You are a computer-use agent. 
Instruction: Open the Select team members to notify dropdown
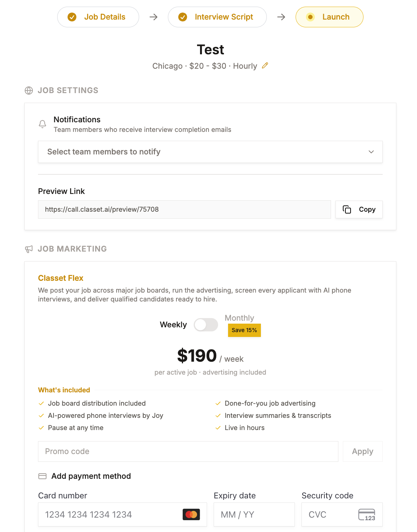point(210,152)
